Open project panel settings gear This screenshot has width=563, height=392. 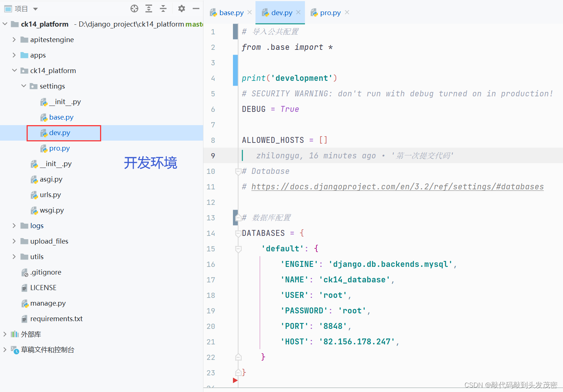tap(181, 8)
